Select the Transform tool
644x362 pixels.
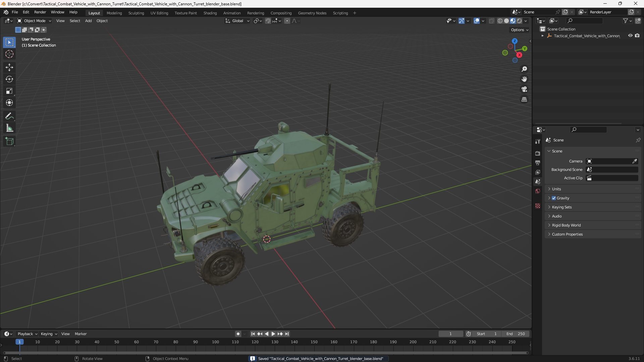point(9,103)
